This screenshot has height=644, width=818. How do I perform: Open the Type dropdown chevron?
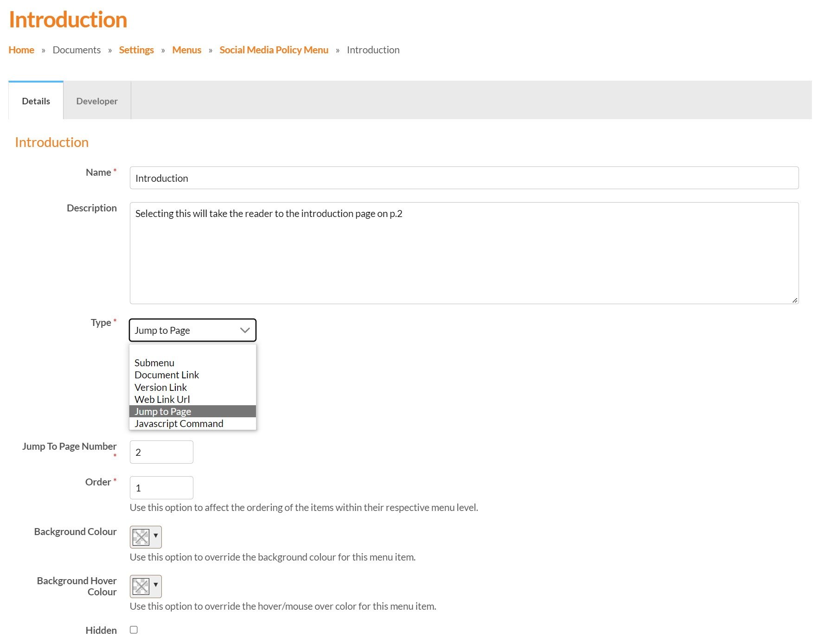pyautogui.click(x=245, y=330)
